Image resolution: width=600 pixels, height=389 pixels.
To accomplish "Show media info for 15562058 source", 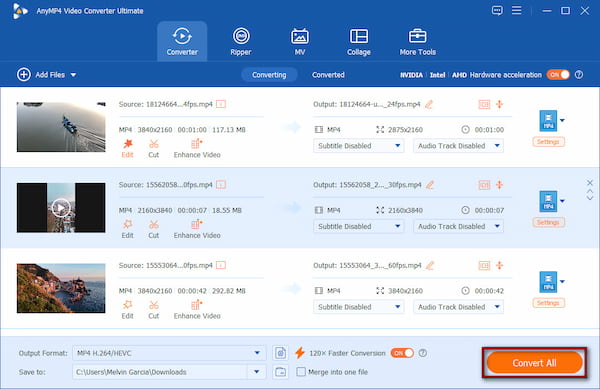I will (221, 185).
